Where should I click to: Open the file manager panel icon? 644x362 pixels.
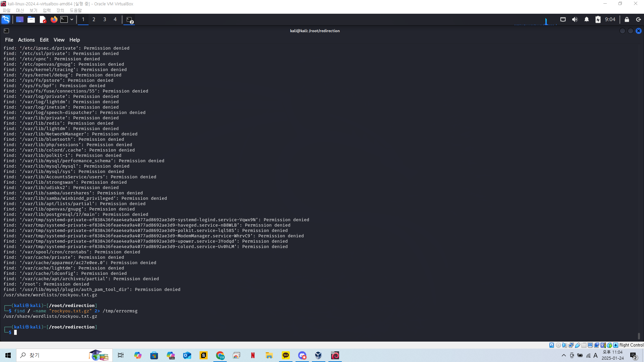(31, 19)
